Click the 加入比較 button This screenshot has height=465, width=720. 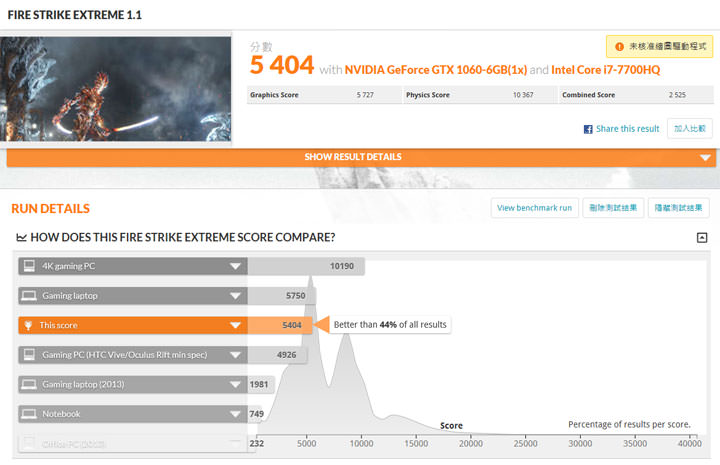click(x=690, y=129)
